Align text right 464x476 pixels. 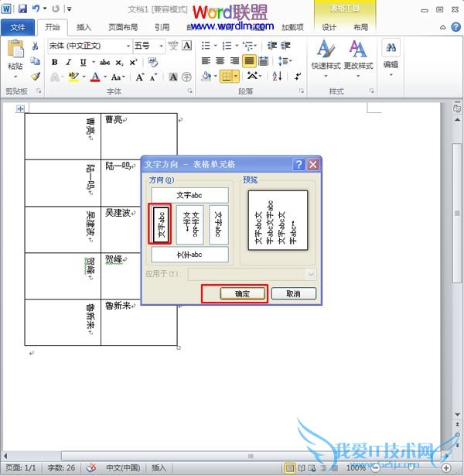234,61
